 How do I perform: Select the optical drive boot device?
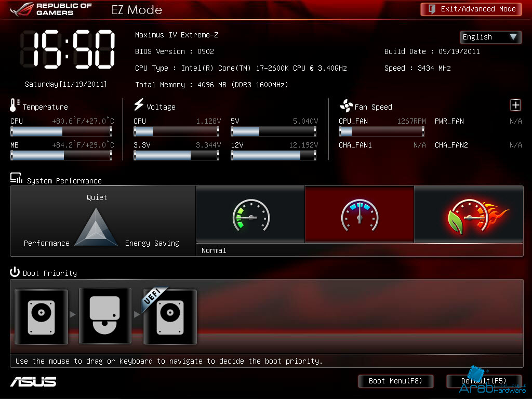[105, 315]
